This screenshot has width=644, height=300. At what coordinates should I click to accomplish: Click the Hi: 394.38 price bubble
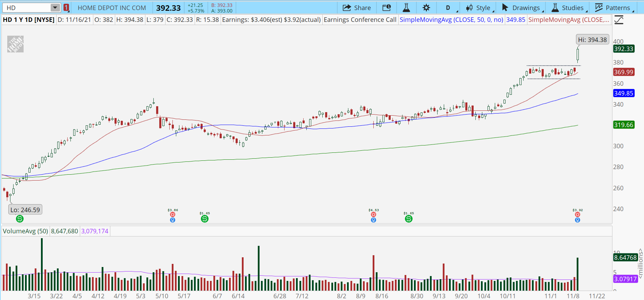[x=593, y=40]
